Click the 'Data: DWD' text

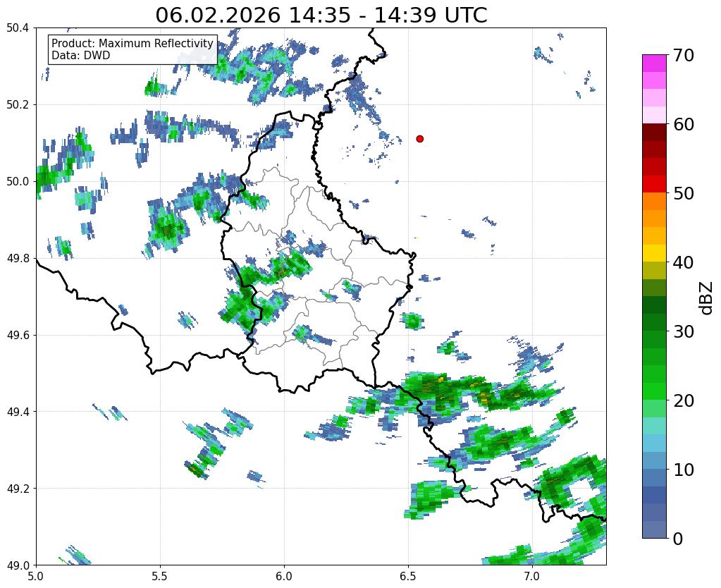[81, 56]
